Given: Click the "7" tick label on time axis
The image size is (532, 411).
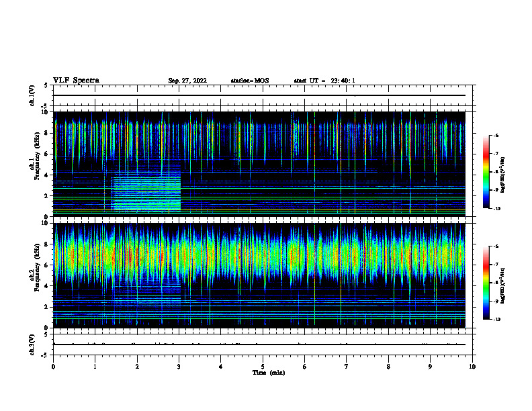Looking at the screenshot, I should pyautogui.click(x=347, y=367).
